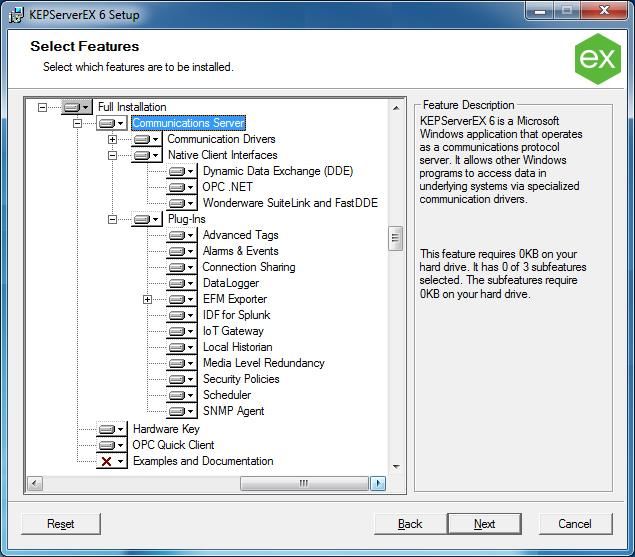Click the vertical scrollbar down arrow
635x557 pixels.
pos(396,467)
